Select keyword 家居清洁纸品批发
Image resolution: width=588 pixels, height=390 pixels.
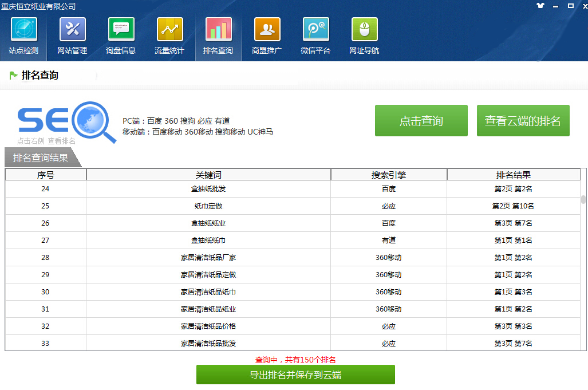coord(208,344)
